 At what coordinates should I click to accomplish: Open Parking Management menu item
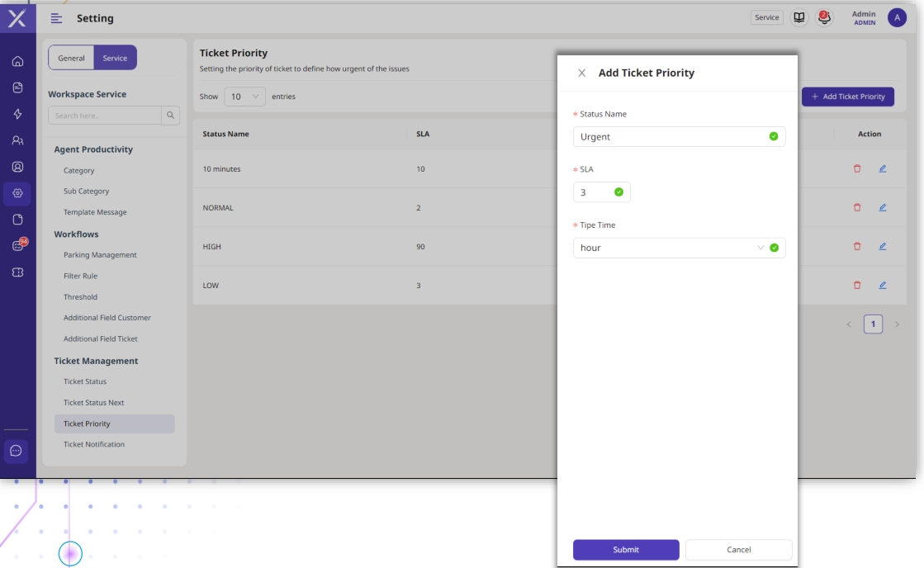tap(100, 255)
